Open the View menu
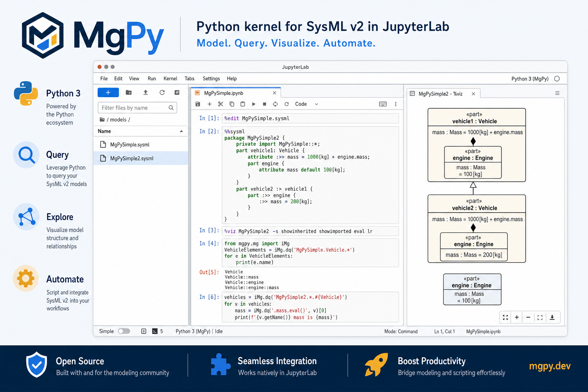This screenshot has height=392, width=588. click(134, 78)
